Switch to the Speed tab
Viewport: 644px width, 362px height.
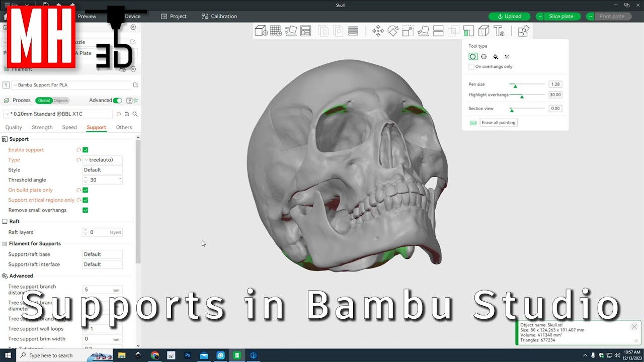tap(69, 127)
